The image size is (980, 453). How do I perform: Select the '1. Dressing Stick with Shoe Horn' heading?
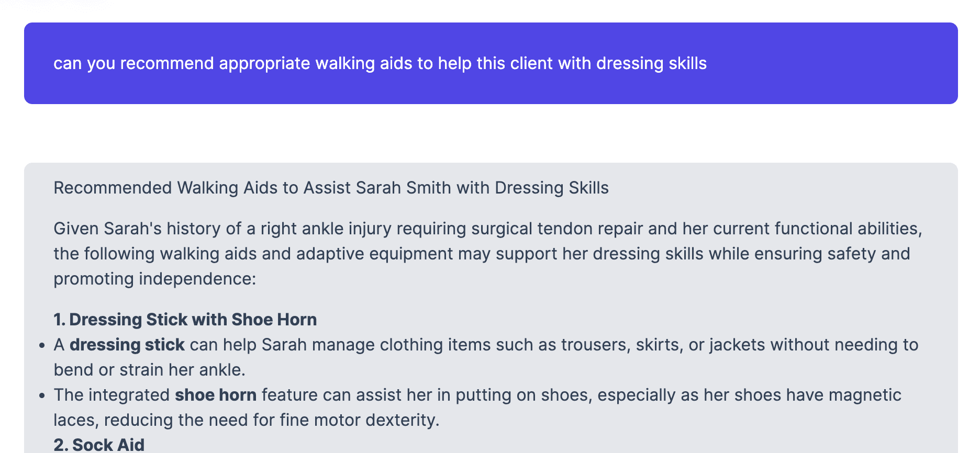click(x=185, y=320)
